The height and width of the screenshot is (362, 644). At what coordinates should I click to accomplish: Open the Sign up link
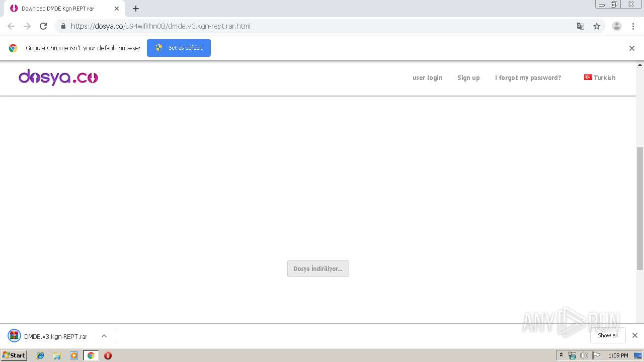468,78
